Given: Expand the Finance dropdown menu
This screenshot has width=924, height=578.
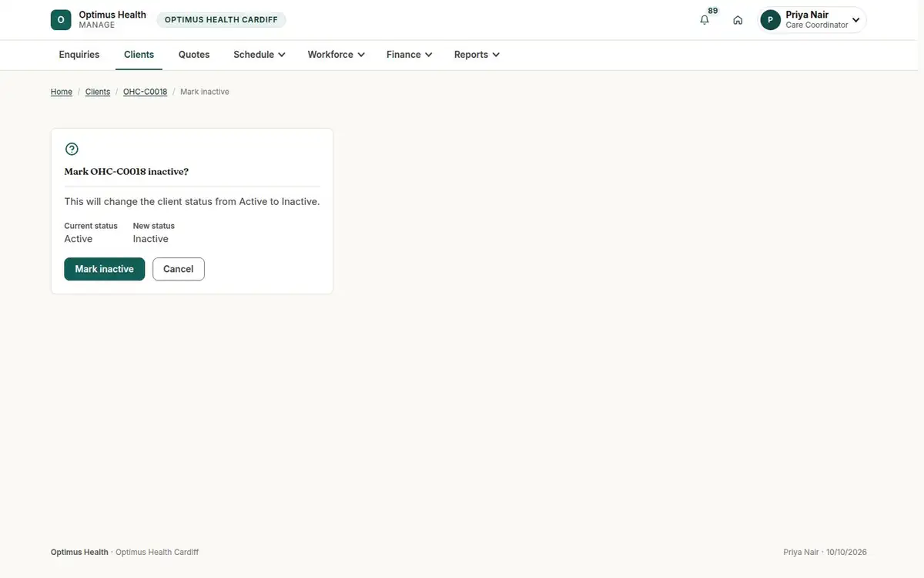Looking at the screenshot, I should 409,55.
